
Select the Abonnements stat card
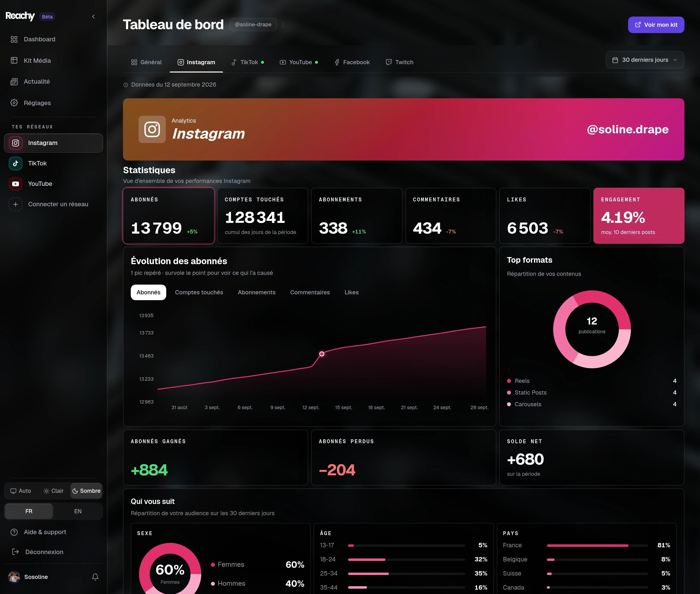(357, 216)
